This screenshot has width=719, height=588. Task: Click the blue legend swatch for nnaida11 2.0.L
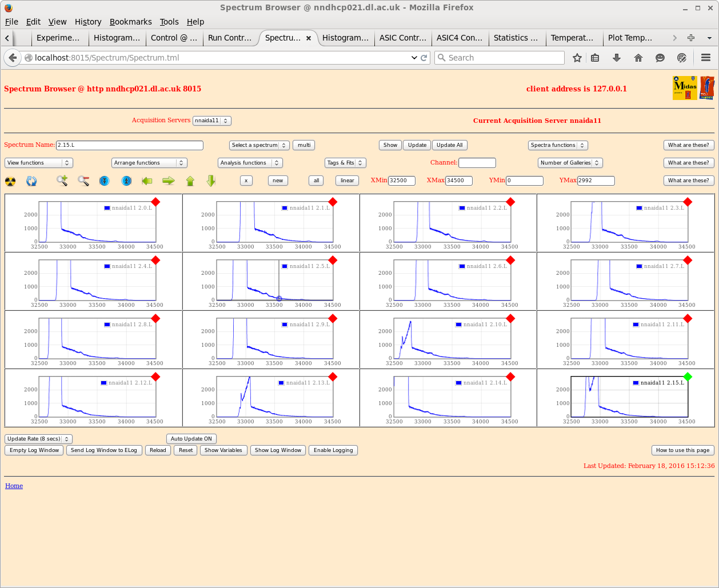[x=107, y=208]
